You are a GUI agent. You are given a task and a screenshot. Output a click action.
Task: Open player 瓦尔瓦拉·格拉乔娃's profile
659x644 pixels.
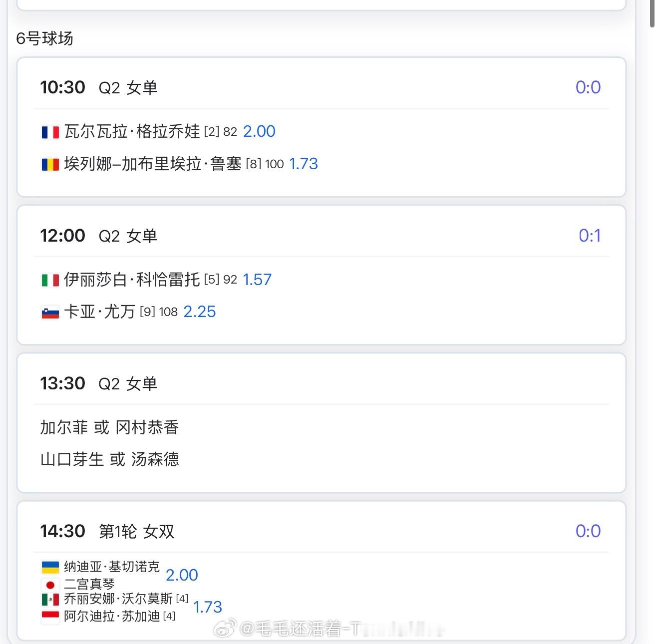[x=132, y=132]
